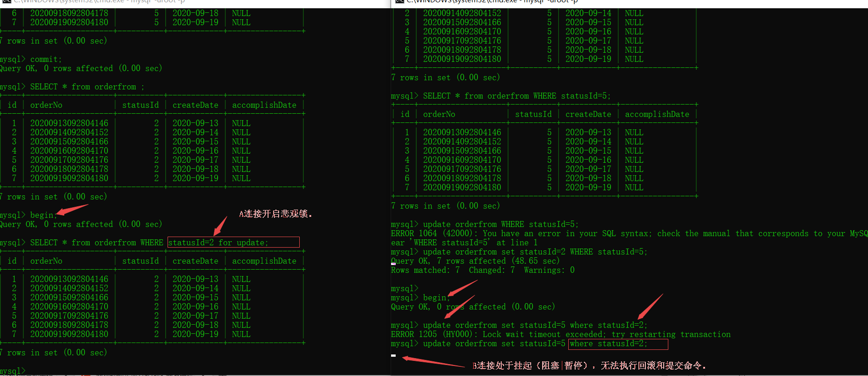Click "update orderfrom set statusId=2 WHERE statusId=5;" command
The image size is (868, 376).
(535, 252)
